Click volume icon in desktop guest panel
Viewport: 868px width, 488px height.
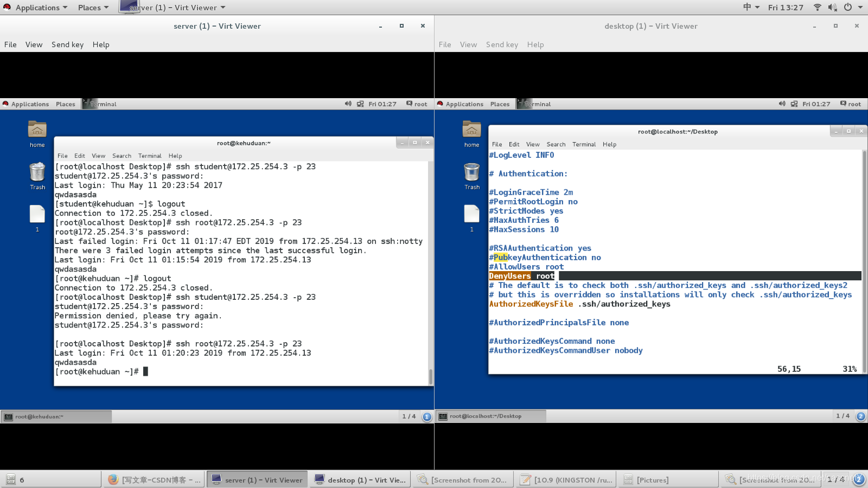coord(782,104)
